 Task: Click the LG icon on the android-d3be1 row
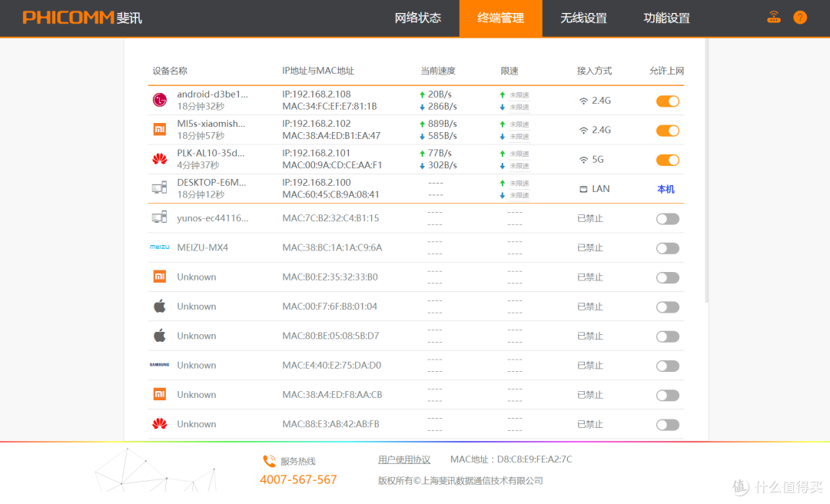pos(160,101)
